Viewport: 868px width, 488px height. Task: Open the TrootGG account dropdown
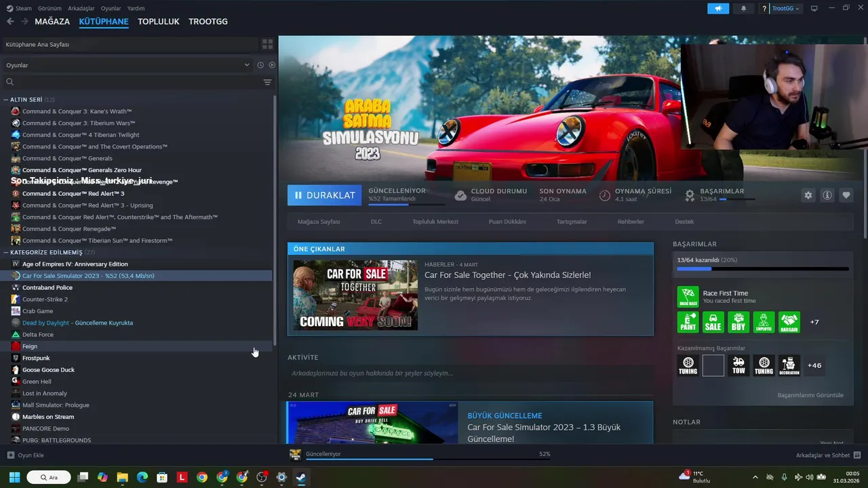tap(785, 8)
